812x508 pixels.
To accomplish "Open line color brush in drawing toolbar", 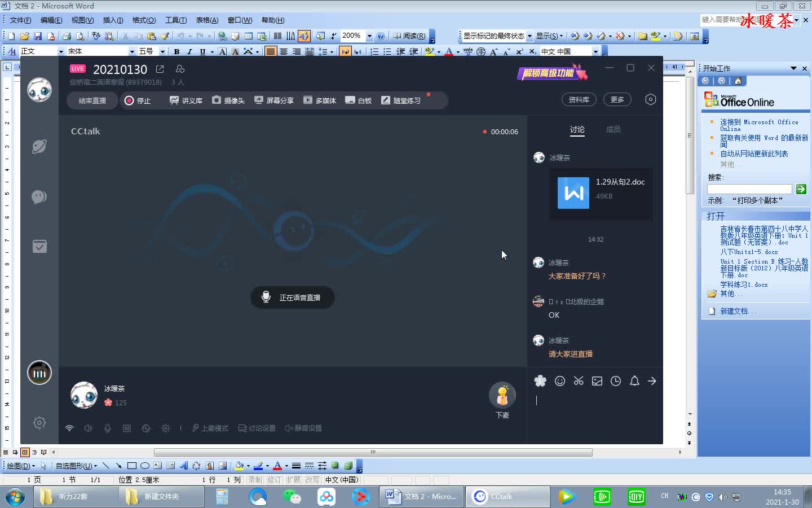I will pyautogui.click(x=258, y=466).
